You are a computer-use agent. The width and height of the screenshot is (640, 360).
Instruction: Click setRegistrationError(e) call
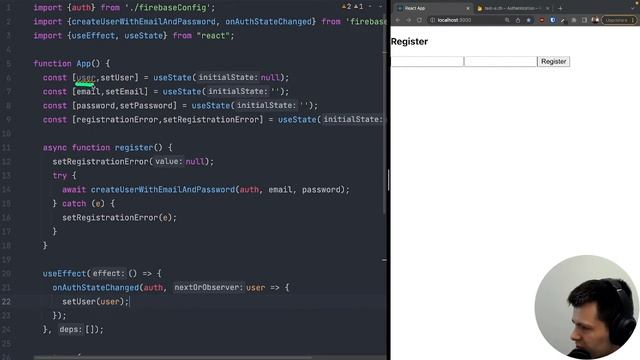point(119,218)
